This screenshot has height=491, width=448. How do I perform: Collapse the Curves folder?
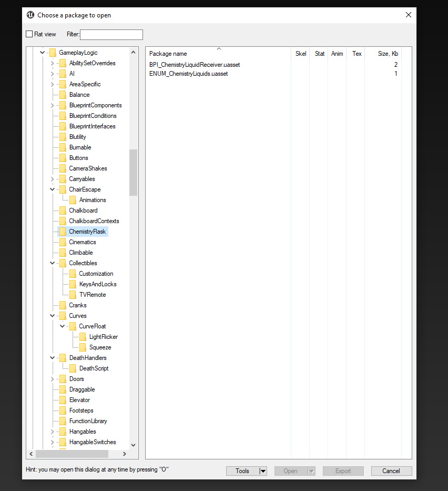click(x=52, y=316)
